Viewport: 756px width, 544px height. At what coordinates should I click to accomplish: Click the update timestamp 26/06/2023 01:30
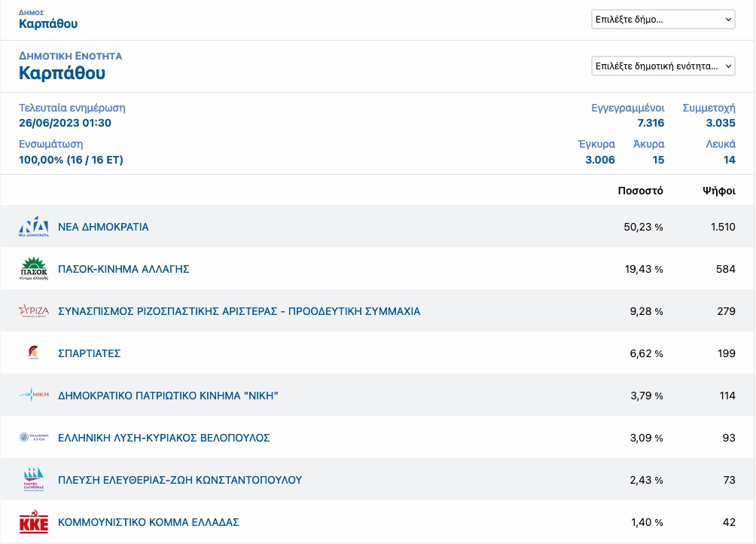pyautogui.click(x=65, y=123)
